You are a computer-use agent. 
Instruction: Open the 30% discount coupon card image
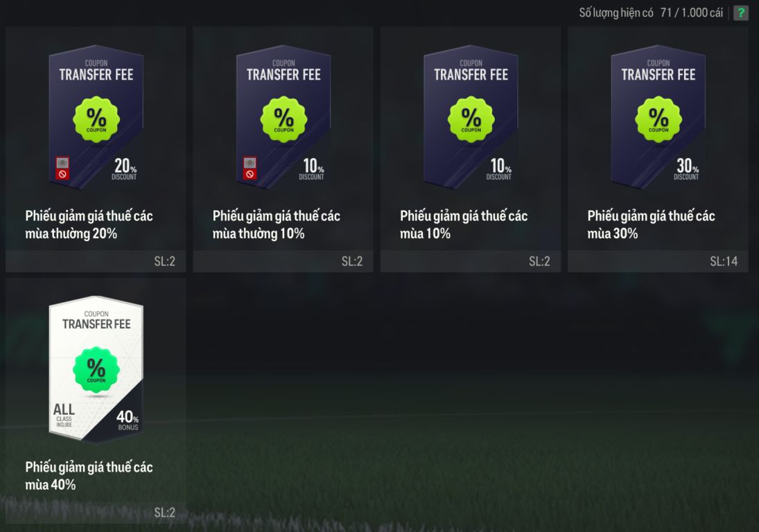point(658,117)
